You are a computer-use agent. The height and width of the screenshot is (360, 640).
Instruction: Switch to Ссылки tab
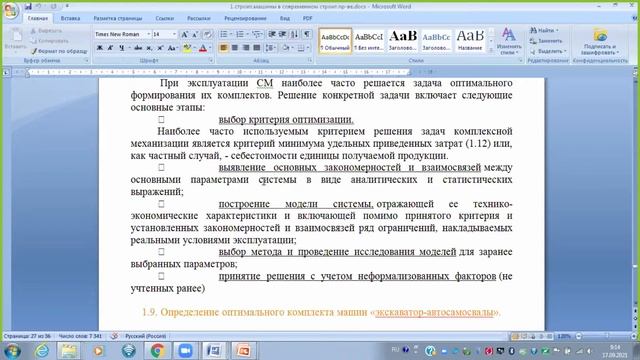(164, 18)
